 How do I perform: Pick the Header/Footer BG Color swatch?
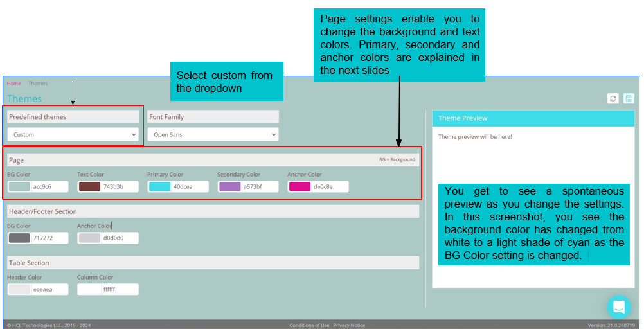click(19, 238)
